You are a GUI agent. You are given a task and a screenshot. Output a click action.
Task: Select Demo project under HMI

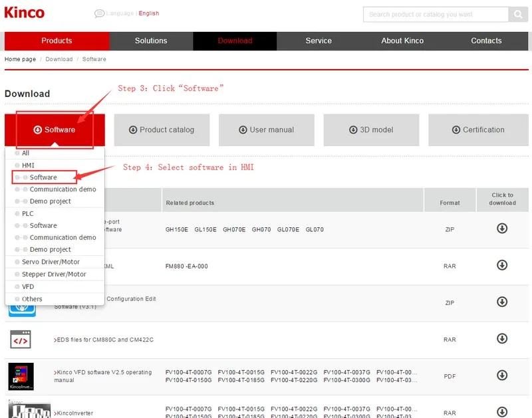click(51, 201)
